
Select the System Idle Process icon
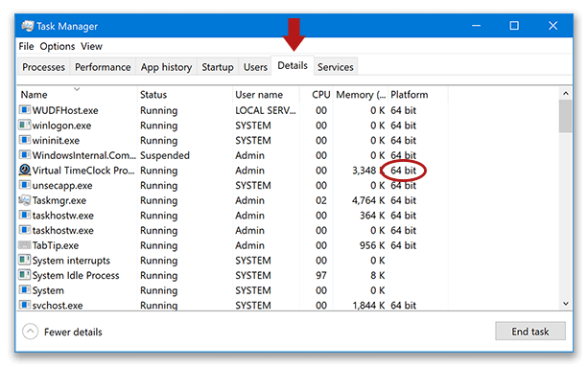click(24, 275)
